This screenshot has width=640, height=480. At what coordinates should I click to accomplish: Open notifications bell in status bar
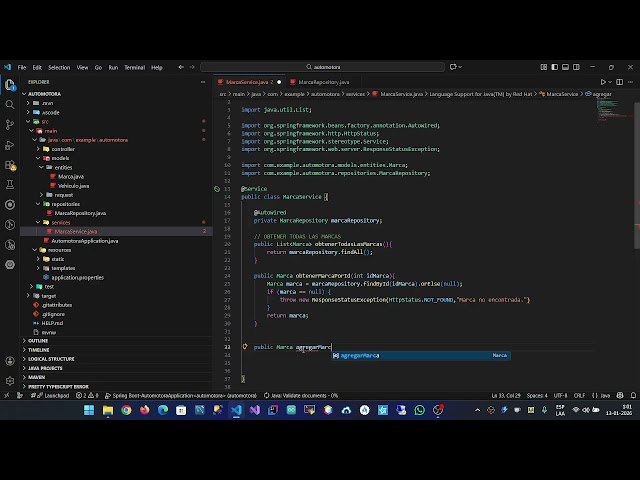tap(633, 395)
